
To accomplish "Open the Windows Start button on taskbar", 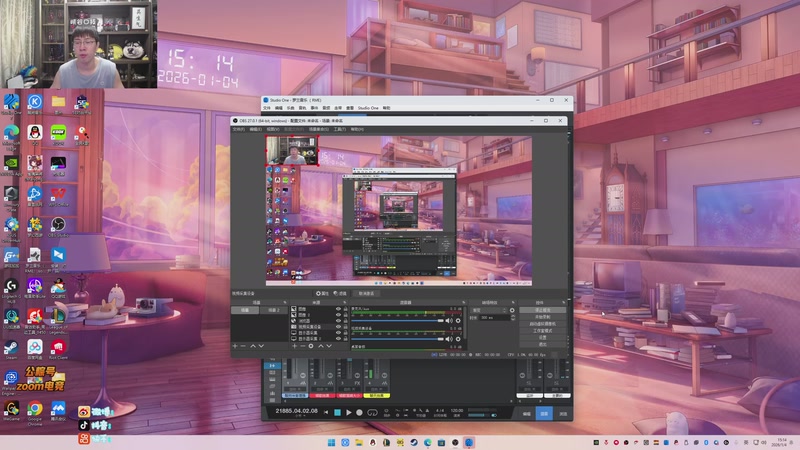I will click(x=331, y=442).
